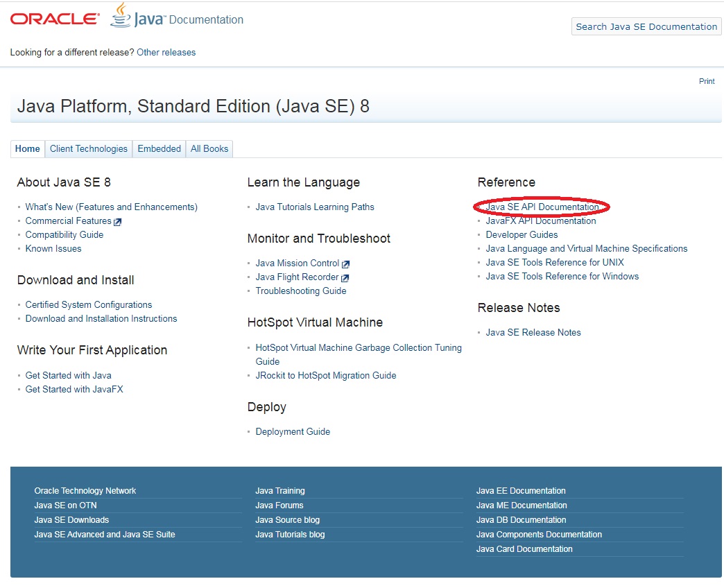Click the Search Java SE Documentation field

(646, 27)
